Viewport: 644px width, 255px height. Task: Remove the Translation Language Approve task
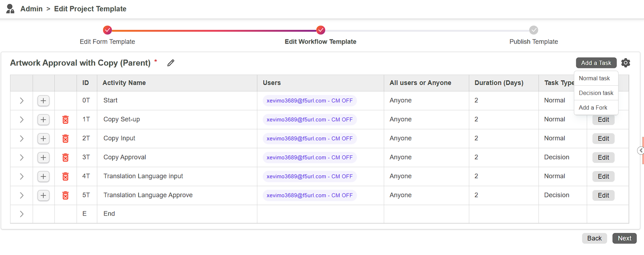65,196
